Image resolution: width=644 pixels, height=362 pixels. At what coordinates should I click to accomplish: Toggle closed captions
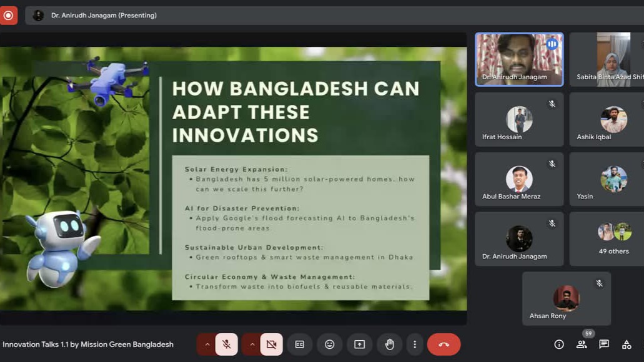click(300, 345)
